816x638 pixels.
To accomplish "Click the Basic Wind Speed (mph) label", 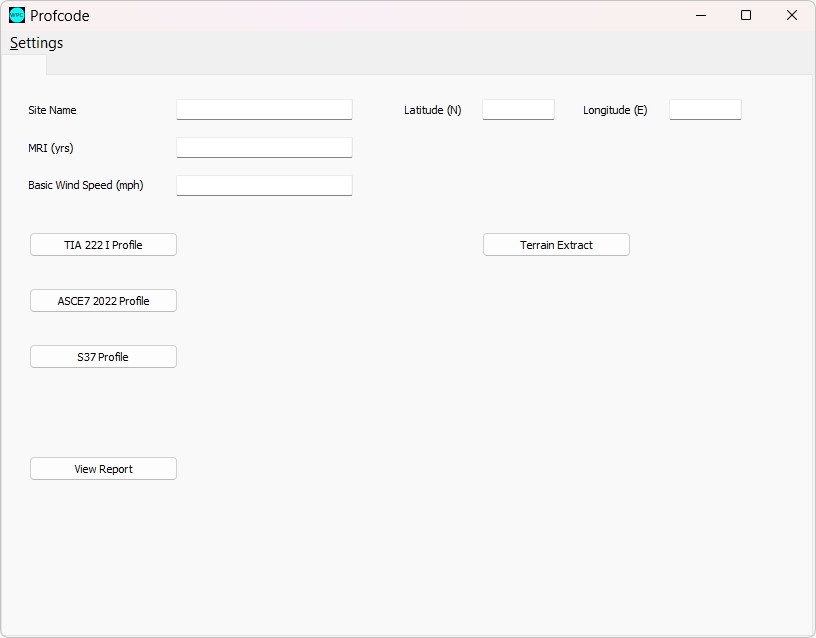I will click(86, 185).
